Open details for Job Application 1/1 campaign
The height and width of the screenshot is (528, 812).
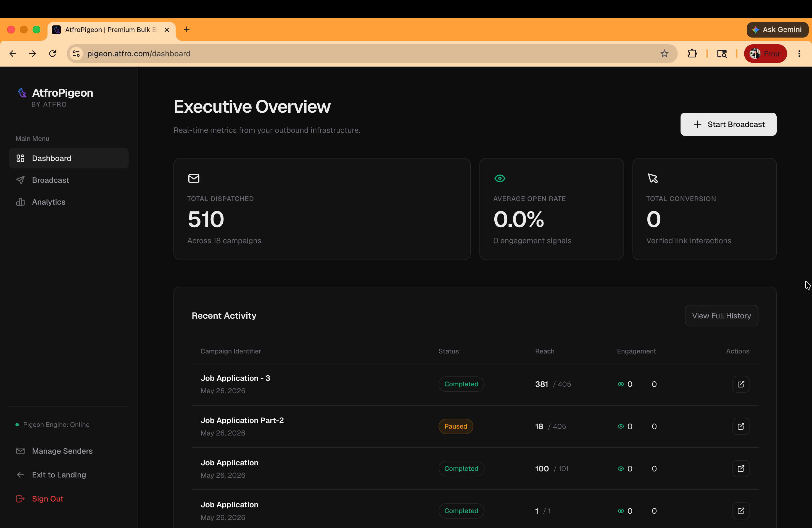point(741,511)
